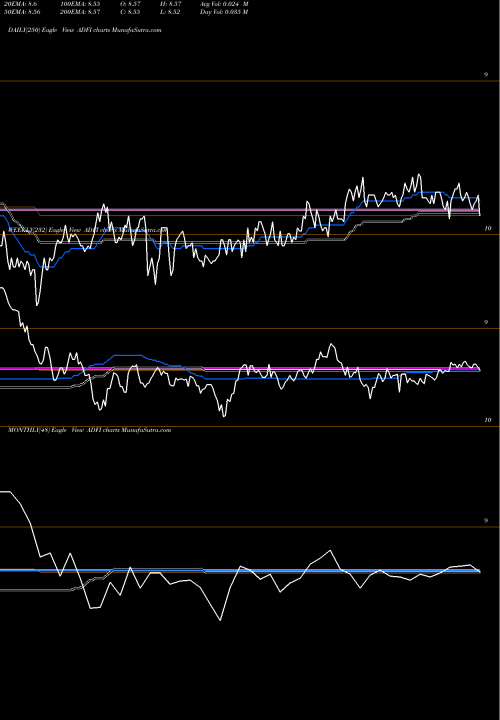The width and height of the screenshot is (500, 720).
Task: Click the 200EMA: 8.57 value
Action: [x=80, y=12]
